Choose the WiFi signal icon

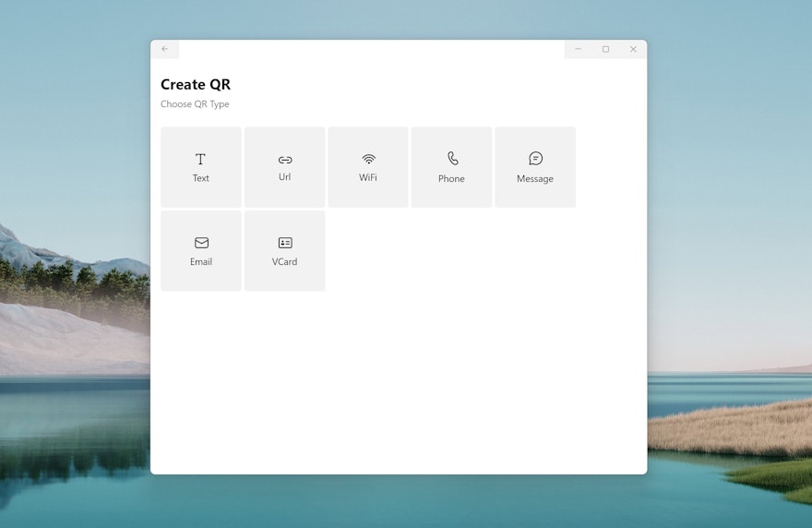click(x=368, y=159)
